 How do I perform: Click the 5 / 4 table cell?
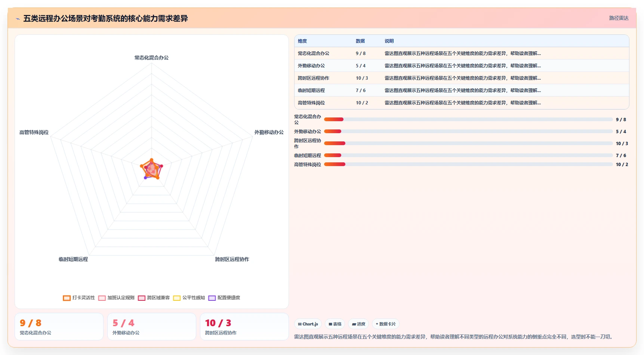pyautogui.click(x=361, y=66)
